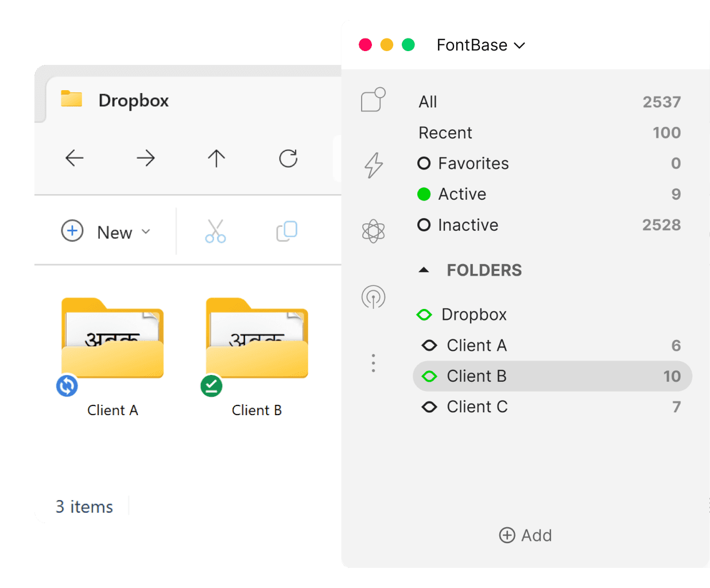Click the Copy icon in explorer toolbar
This screenshot has width=710, height=588.
point(287,231)
